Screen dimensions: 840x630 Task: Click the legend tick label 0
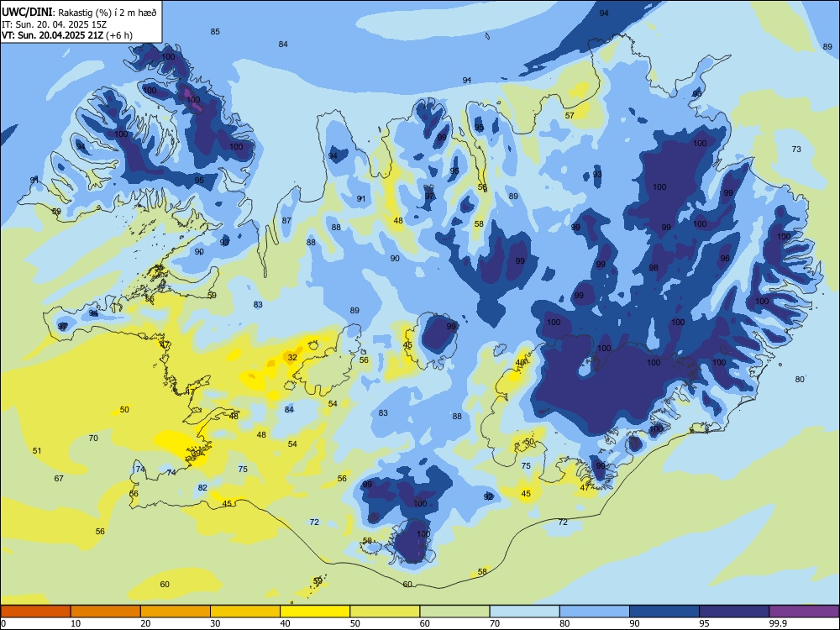(x=3, y=623)
